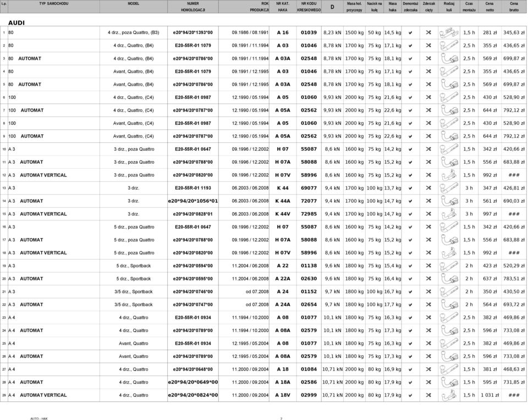Click barcode number 72985
528x420 pixels.
click(309, 214)
